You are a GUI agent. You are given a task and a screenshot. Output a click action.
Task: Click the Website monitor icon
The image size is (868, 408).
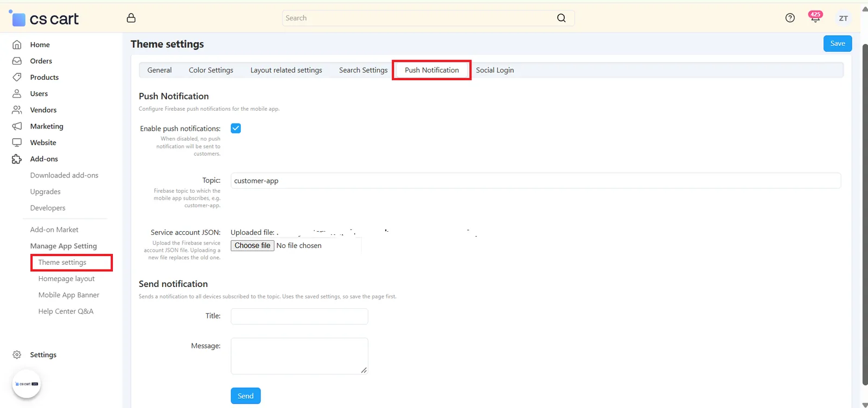click(x=17, y=142)
